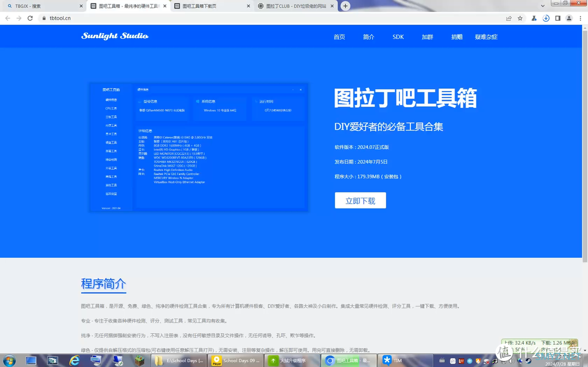Go back with the browser back arrow
Image resolution: width=588 pixels, height=367 pixels.
tap(8, 18)
